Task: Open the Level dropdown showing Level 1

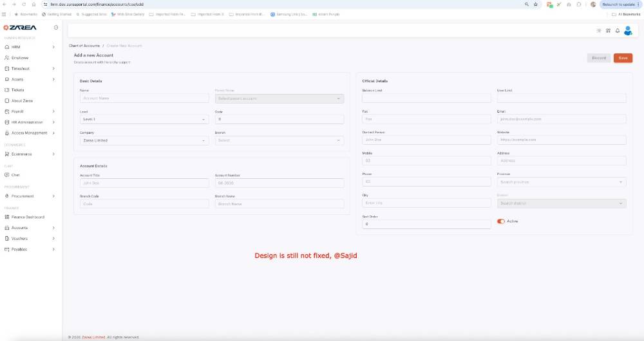Action: [x=144, y=120]
